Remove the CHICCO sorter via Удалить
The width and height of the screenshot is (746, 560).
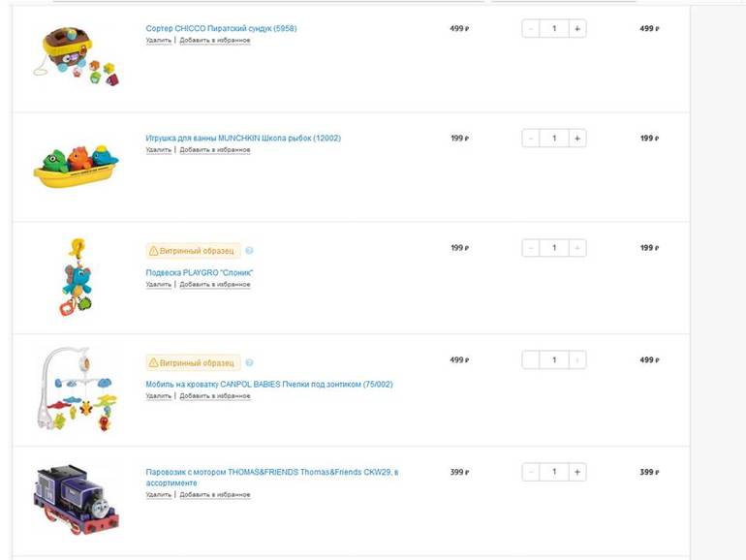158,41
